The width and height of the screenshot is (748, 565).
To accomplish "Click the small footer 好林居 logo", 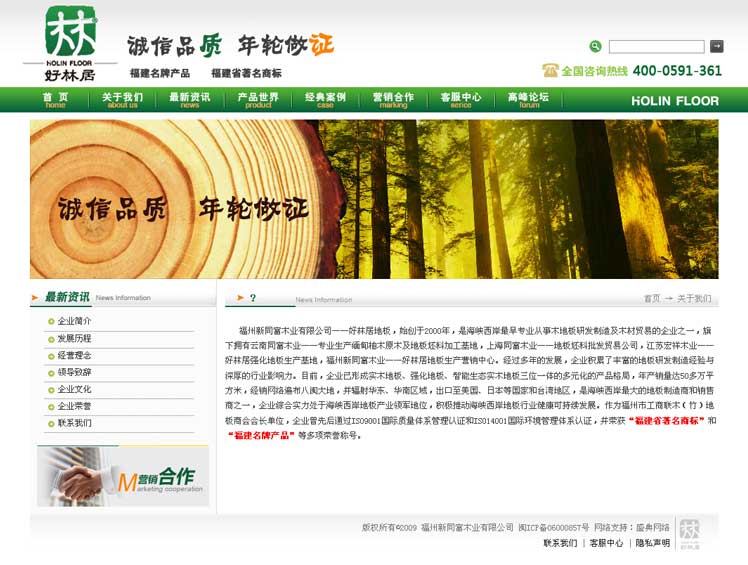I will [x=689, y=533].
